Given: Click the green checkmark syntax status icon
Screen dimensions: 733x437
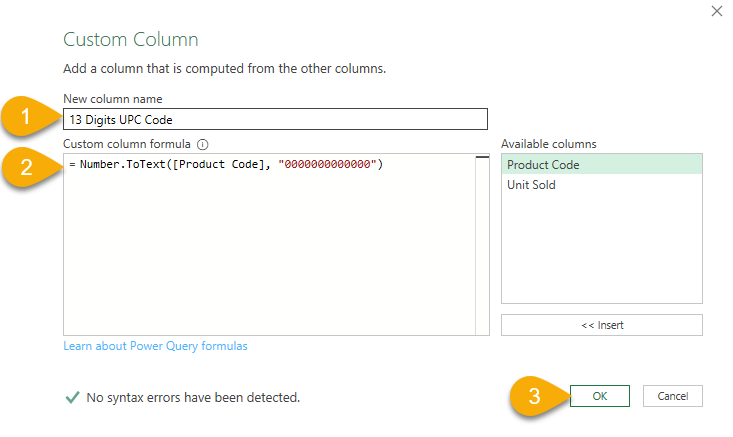Looking at the screenshot, I should click(x=72, y=397).
